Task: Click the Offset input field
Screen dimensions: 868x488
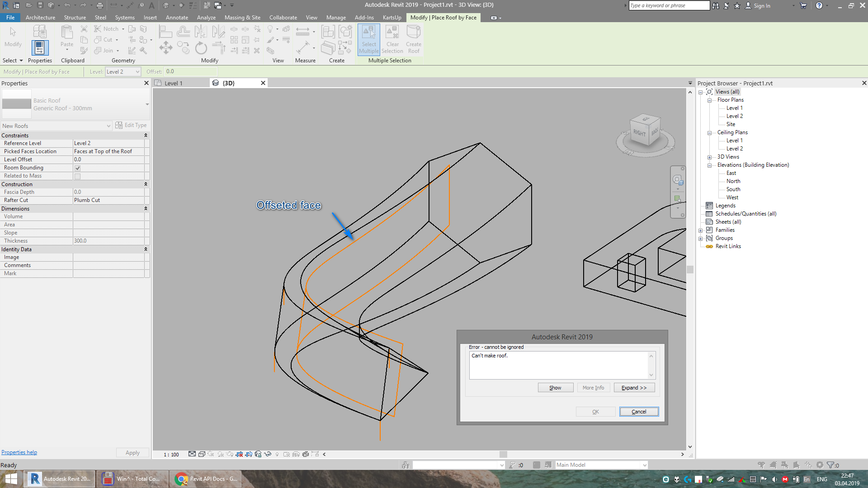Action: click(x=190, y=71)
